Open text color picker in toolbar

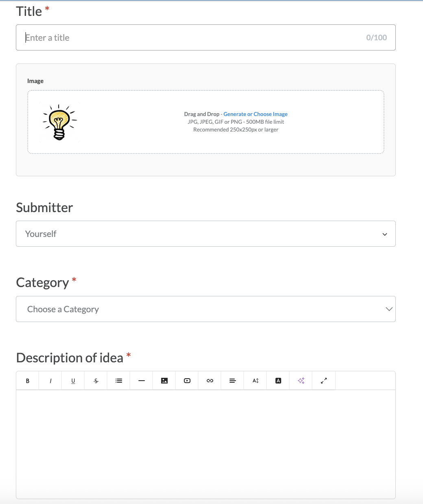pyautogui.click(x=278, y=381)
